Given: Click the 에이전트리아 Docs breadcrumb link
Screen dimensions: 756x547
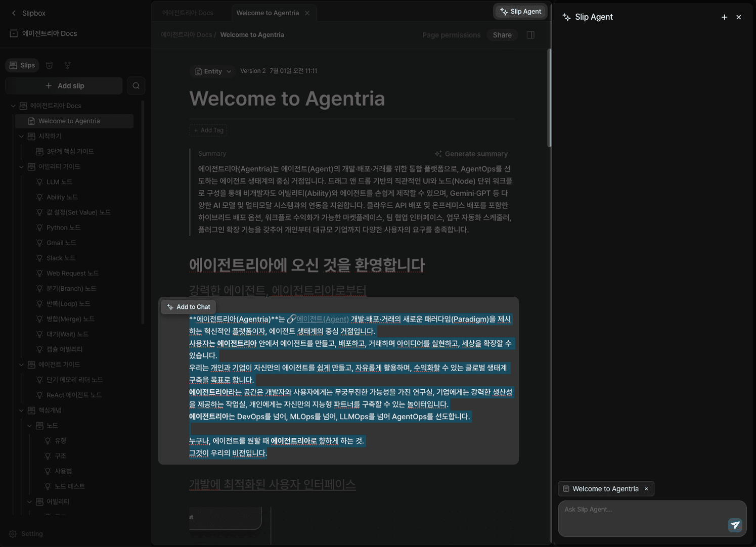Looking at the screenshot, I should [187, 35].
